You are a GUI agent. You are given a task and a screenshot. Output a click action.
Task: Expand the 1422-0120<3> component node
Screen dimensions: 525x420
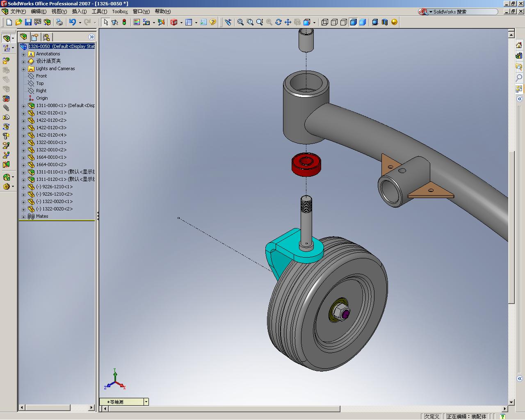point(23,128)
